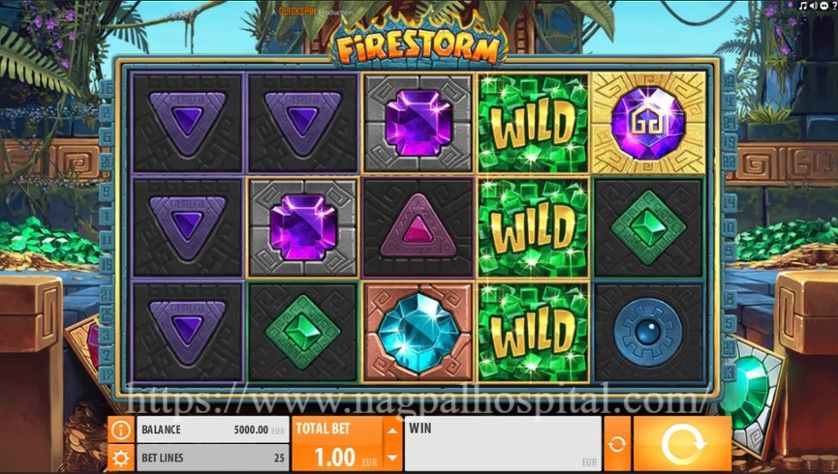Screen dimensions: 838x474
Task: Open the settings gear
Action: pos(121,458)
